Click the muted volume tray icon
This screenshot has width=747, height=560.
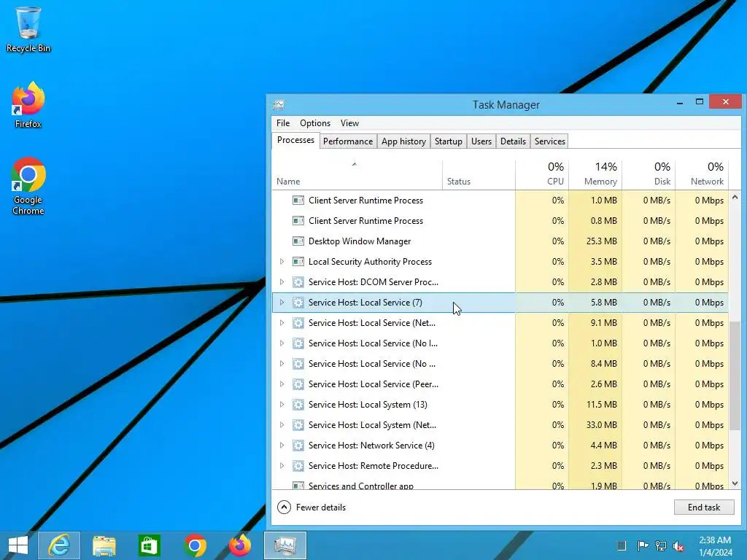point(678,545)
